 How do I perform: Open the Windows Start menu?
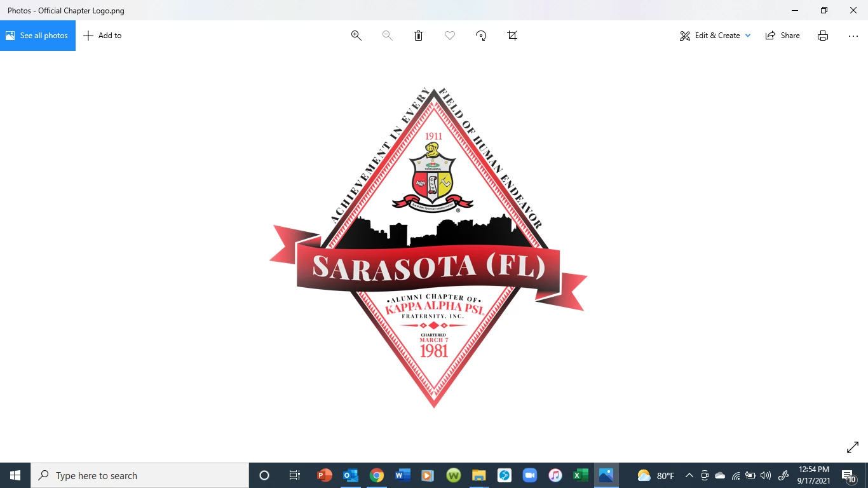tap(15, 475)
